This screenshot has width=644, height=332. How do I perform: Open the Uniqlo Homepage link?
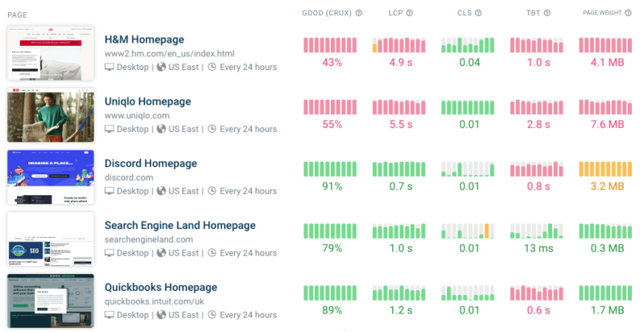click(147, 101)
